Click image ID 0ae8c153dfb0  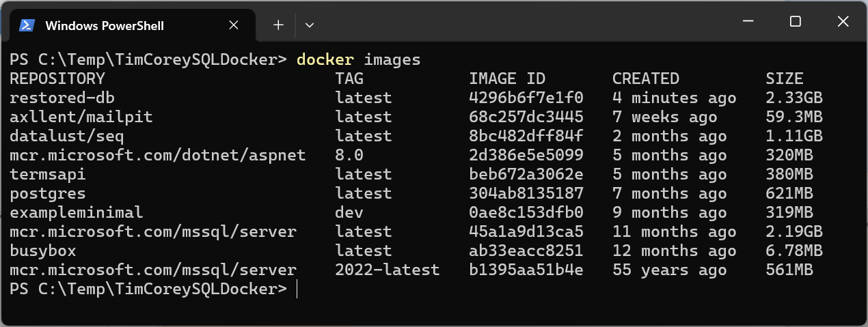click(526, 212)
